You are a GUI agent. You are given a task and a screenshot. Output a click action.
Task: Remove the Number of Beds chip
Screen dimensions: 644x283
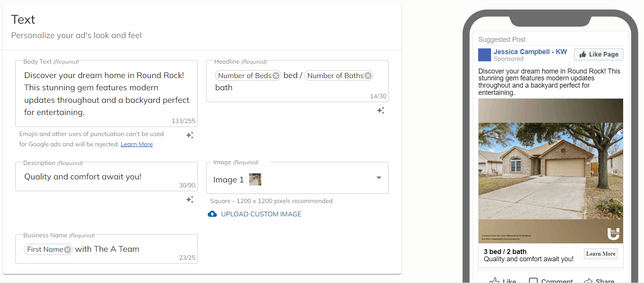point(276,76)
